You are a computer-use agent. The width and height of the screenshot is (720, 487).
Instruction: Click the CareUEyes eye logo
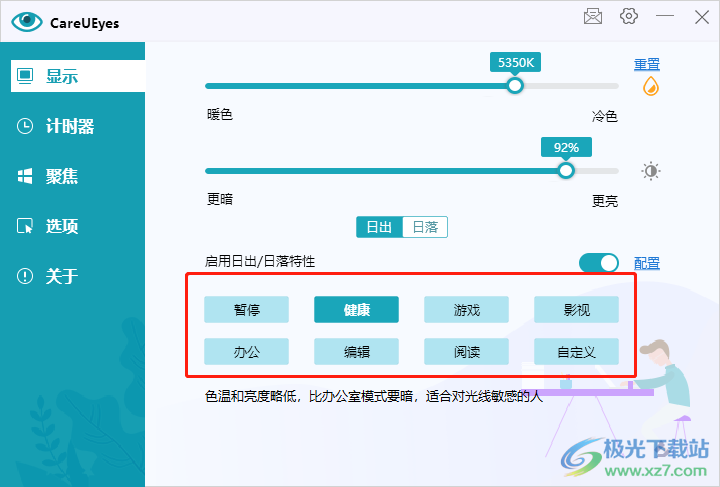27,22
